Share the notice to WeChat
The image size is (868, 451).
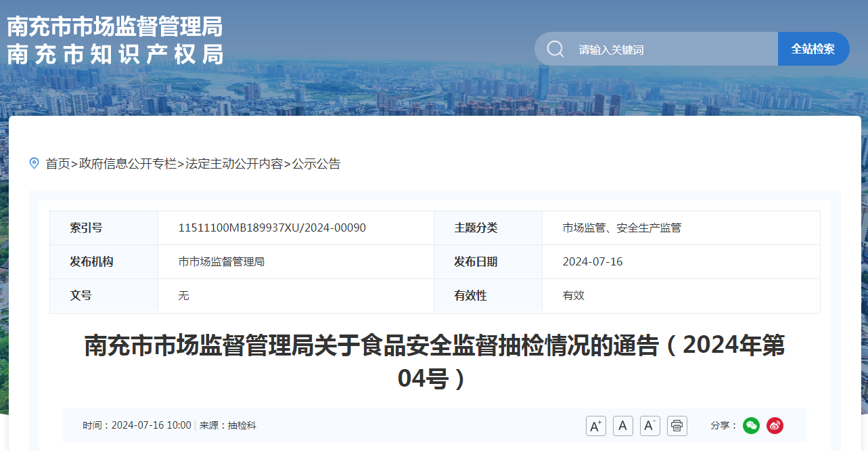(751, 426)
